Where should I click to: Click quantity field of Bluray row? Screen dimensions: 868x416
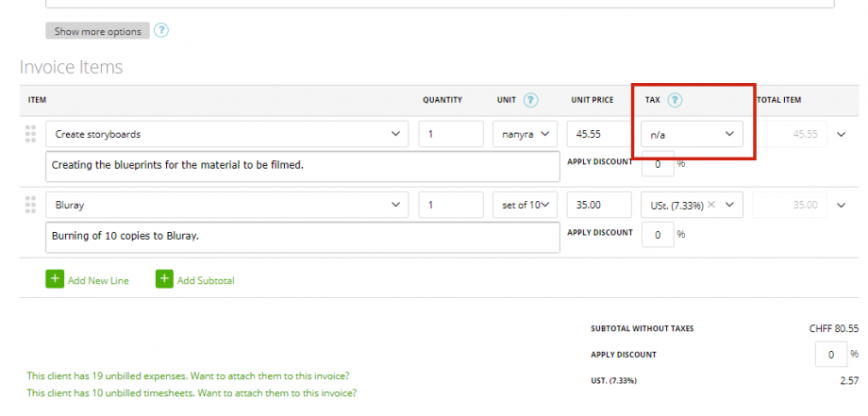click(x=451, y=205)
